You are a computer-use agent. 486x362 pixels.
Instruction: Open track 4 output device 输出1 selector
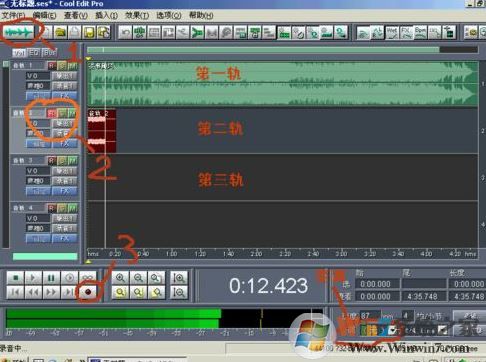coord(64,219)
